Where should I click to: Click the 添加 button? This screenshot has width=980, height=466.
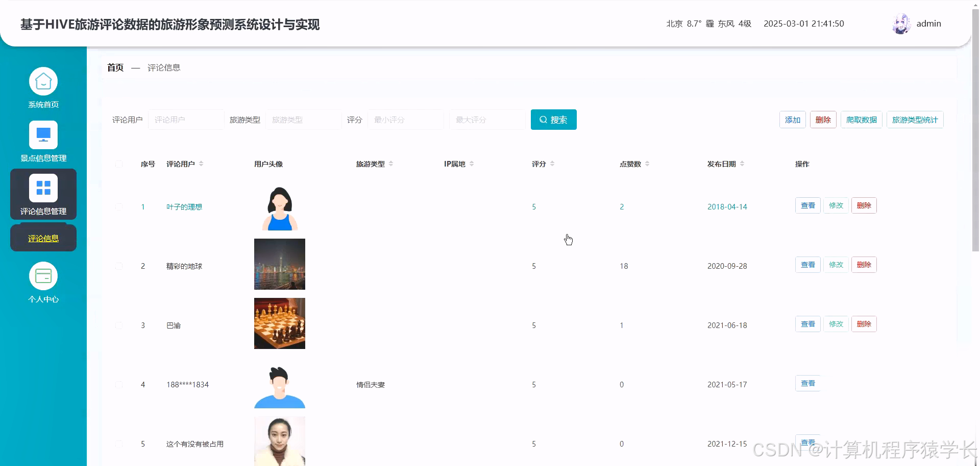pyautogui.click(x=792, y=120)
